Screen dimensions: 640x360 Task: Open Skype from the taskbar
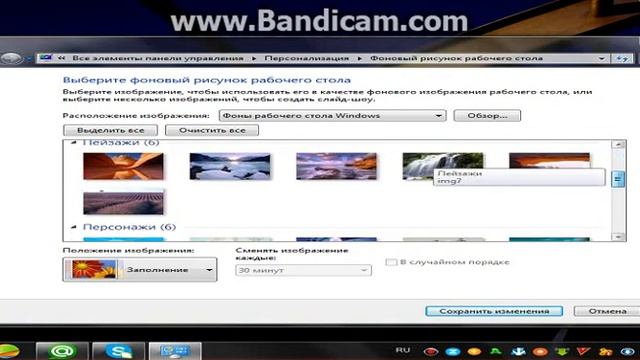point(118,351)
